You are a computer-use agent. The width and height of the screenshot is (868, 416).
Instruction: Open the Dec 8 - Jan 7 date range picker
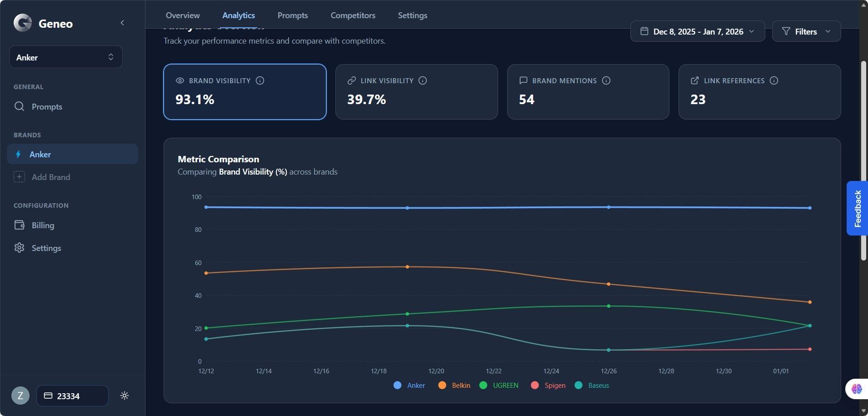pos(697,31)
